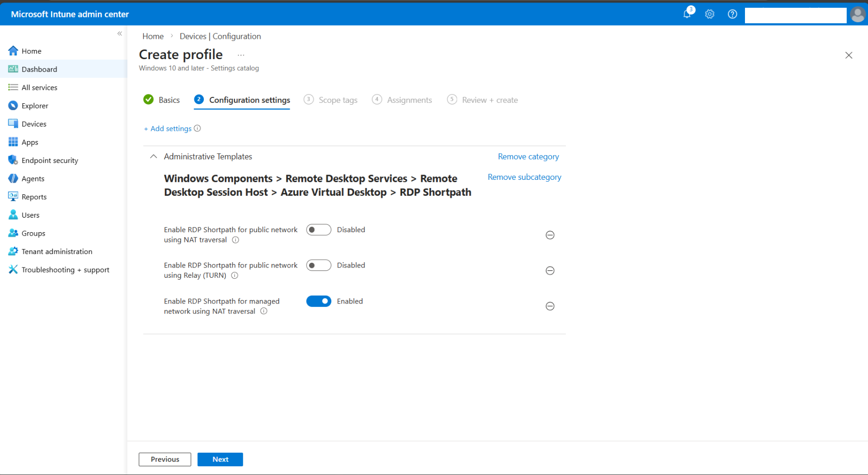Viewport: 868px width, 475px height.
Task: Click the Next button
Action: (x=220, y=459)
